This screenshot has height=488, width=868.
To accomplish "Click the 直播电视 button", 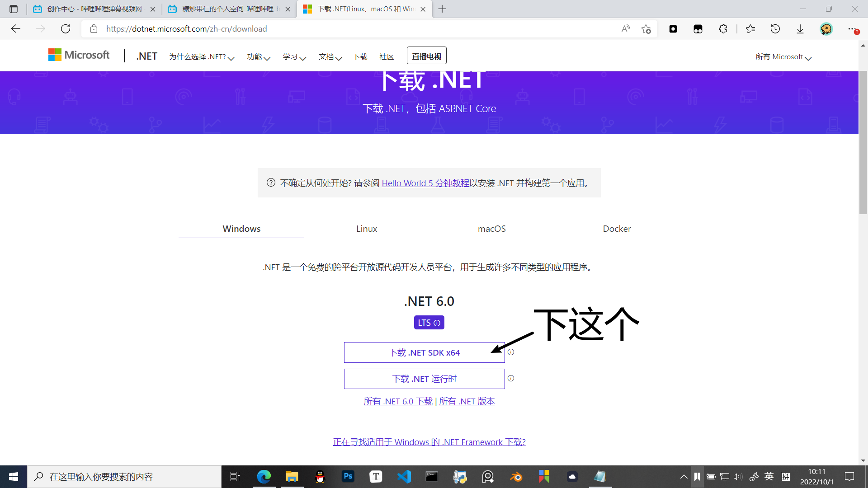I will click(426, 56).
